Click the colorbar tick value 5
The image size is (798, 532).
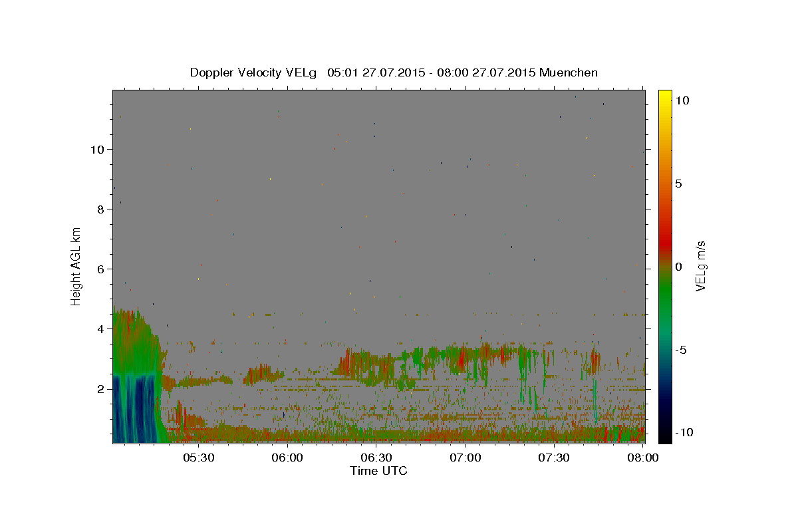pos(678,184)
